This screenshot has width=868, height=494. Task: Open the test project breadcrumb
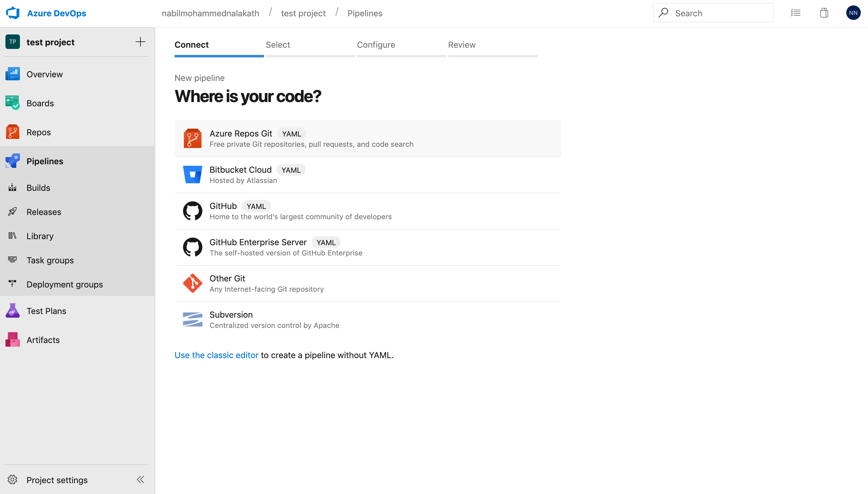[303, 13]
